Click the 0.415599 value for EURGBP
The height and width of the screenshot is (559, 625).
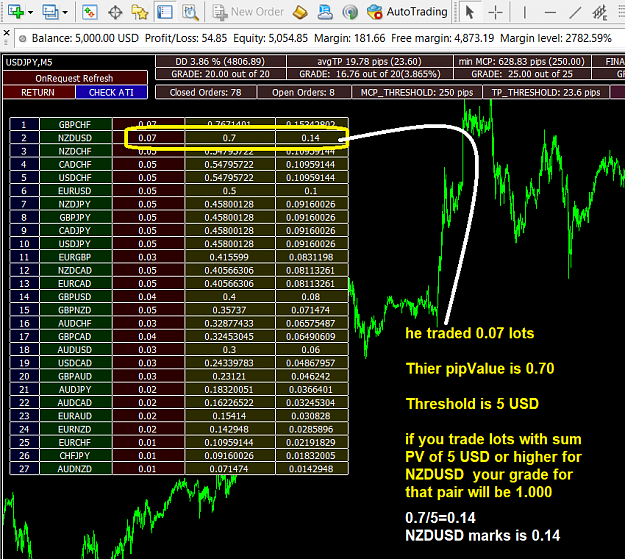tap(230, 257)
